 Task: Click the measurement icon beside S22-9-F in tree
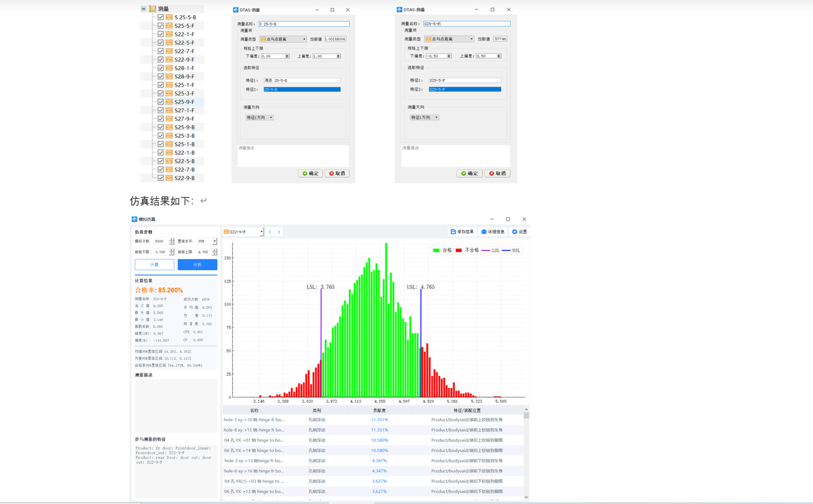(x=169, y=59)
